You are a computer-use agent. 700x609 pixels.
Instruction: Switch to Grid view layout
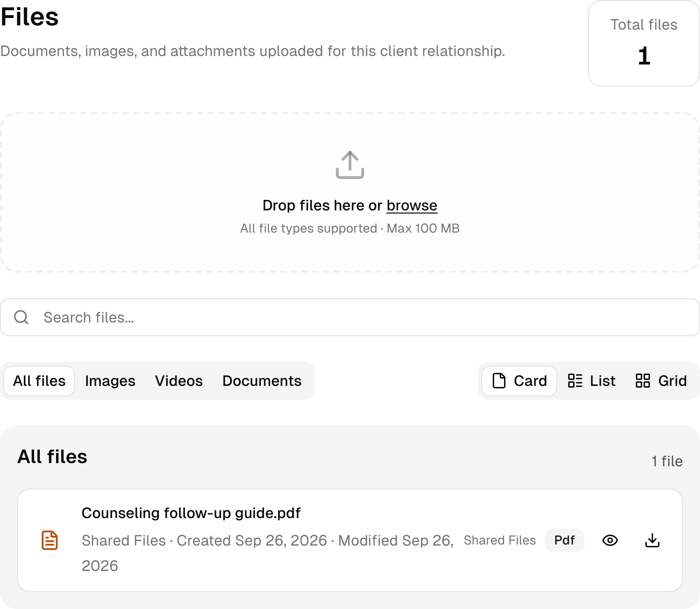661,381
